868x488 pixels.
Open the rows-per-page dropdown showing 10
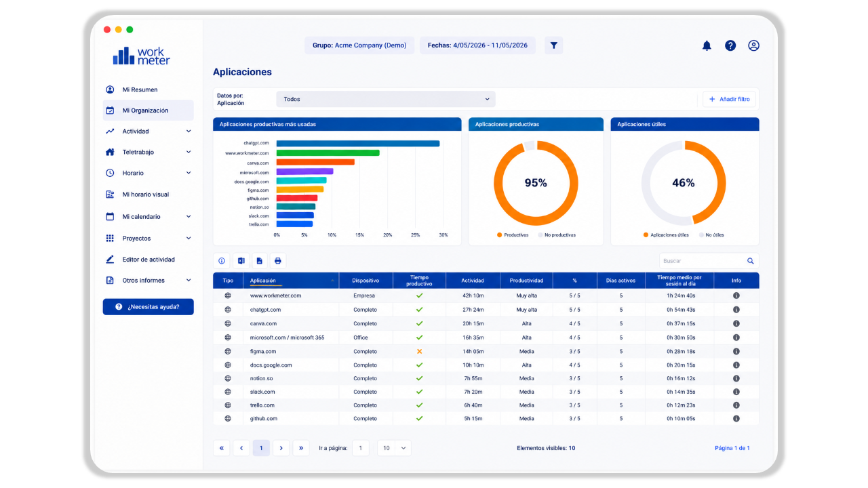click(394, 448)
